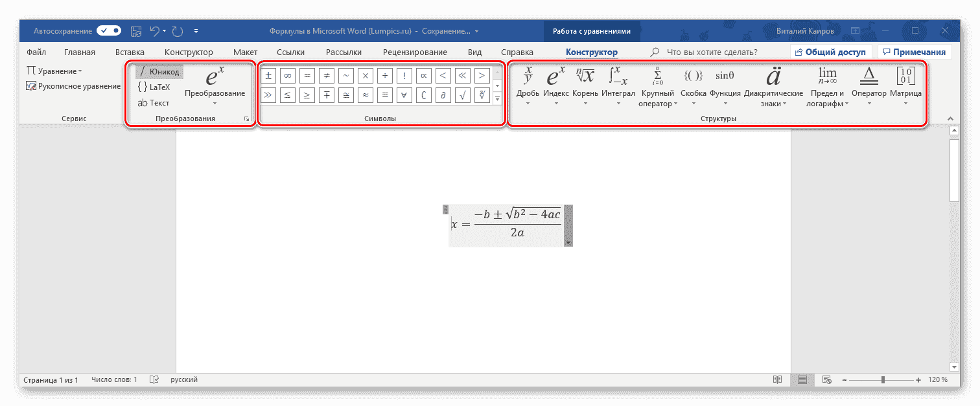Insert the plus-minus symbol
980x406 pixels.
click(268, 76)
